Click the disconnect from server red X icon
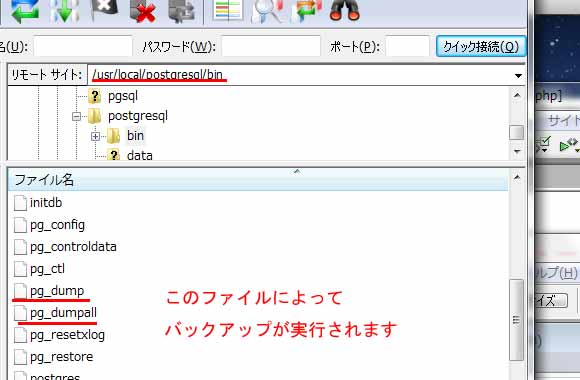 pyautogui.click(x=143, y=10)
